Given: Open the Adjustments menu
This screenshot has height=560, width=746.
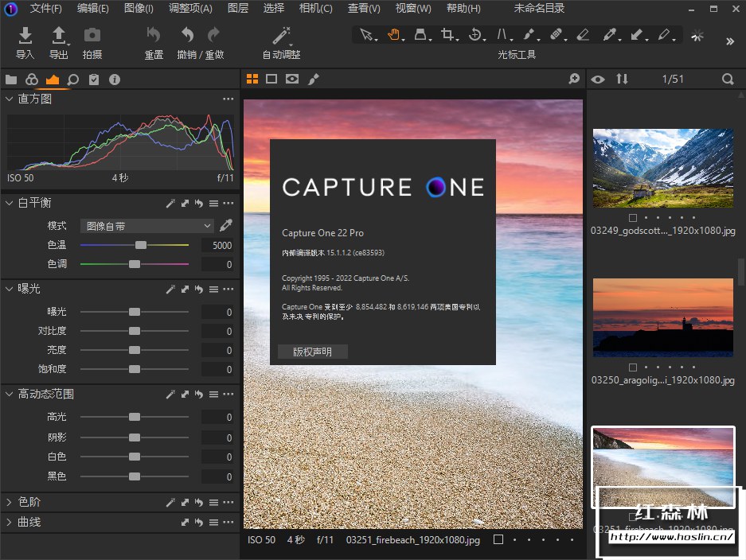Looking at the screenshot, I should (x=190, y=9).
